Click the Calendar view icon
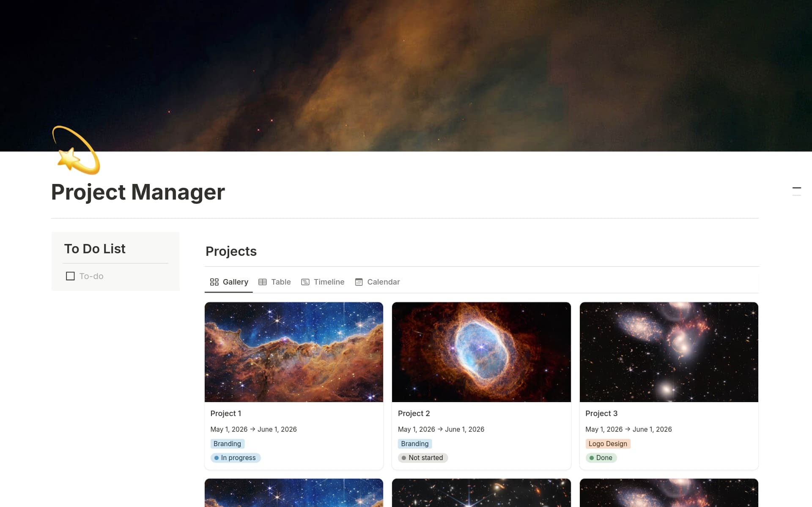This screenshot has height=507, width=812. click(x=358, y=282)
